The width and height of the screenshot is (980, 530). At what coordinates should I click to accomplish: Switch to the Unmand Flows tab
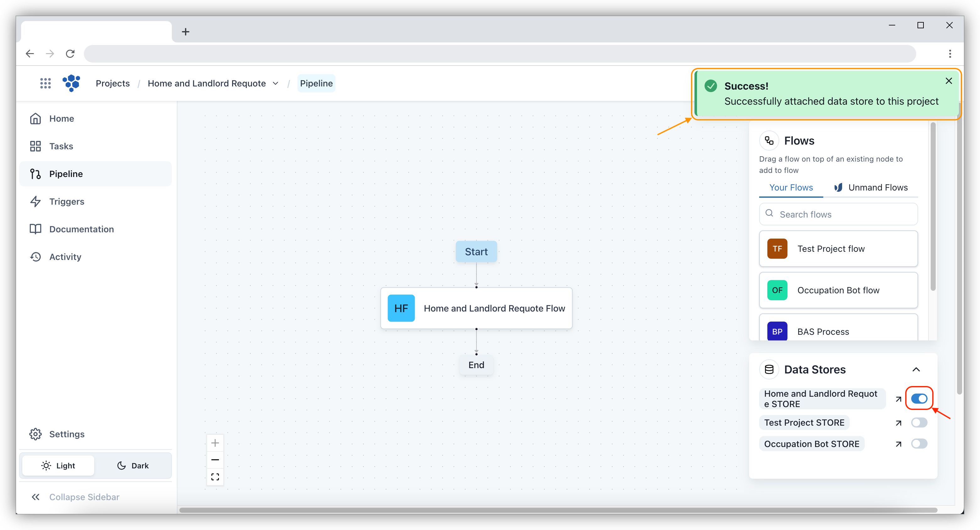[870, 187]
